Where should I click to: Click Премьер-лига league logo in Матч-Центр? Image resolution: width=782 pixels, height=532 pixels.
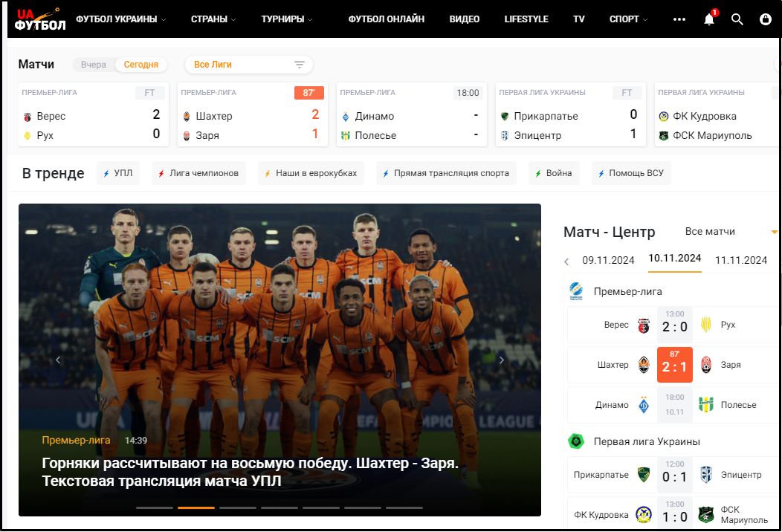coord(576,291)
